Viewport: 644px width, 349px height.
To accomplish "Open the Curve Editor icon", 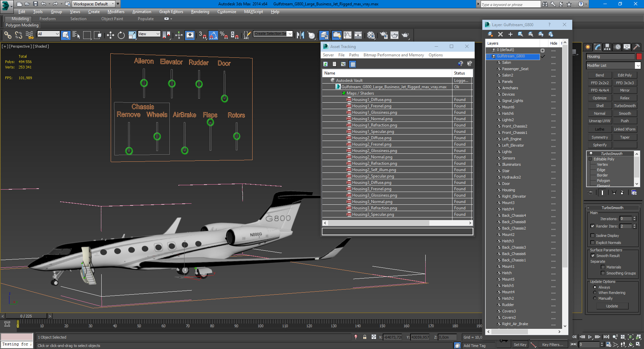I will click(x=347, y=35).
